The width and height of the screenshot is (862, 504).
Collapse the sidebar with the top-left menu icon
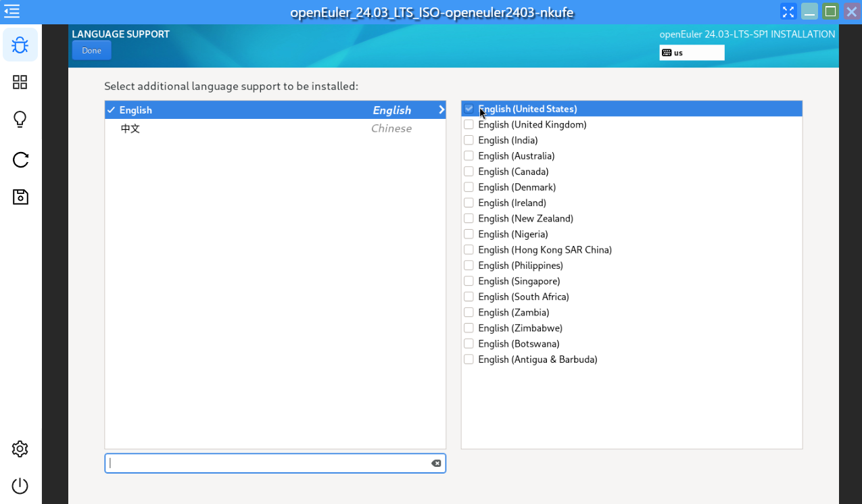(11, 11)
